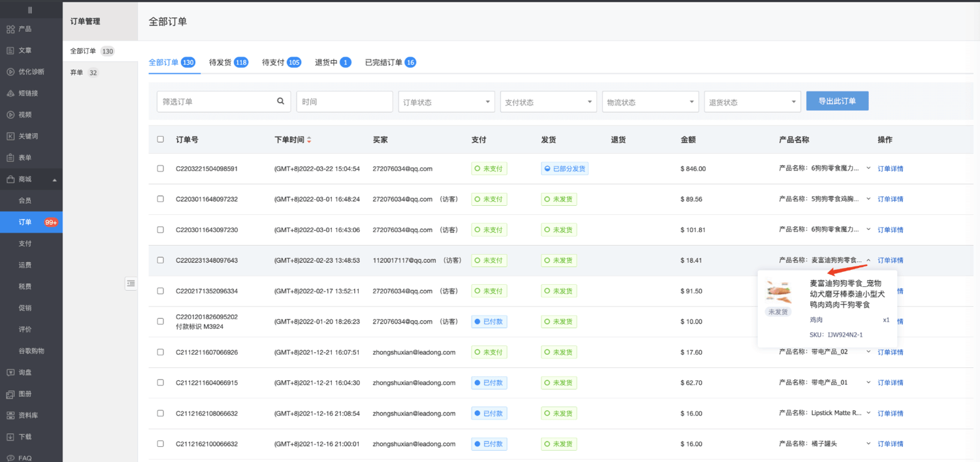Sort orders by 下单时间 arrow icon
This screenshot has height=462, width=980.
point(309,140)
